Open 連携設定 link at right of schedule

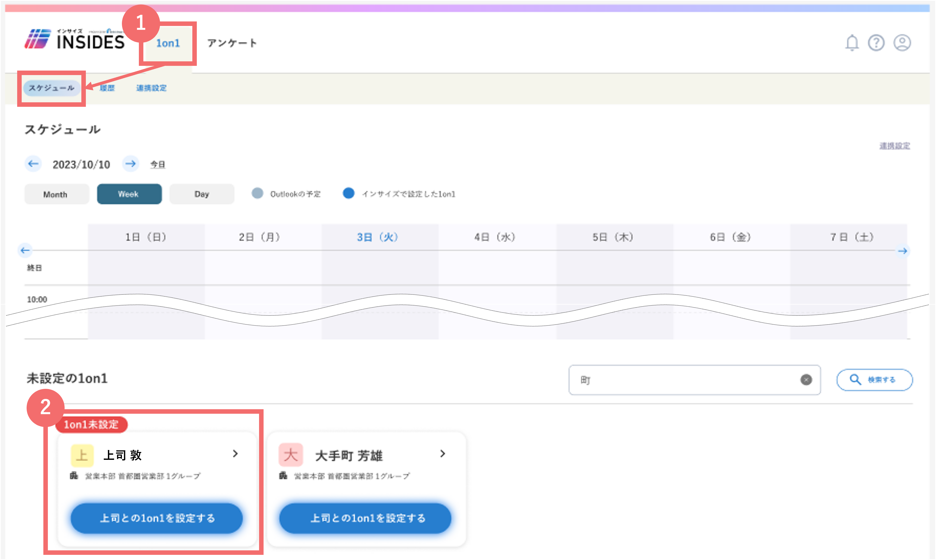894,146
